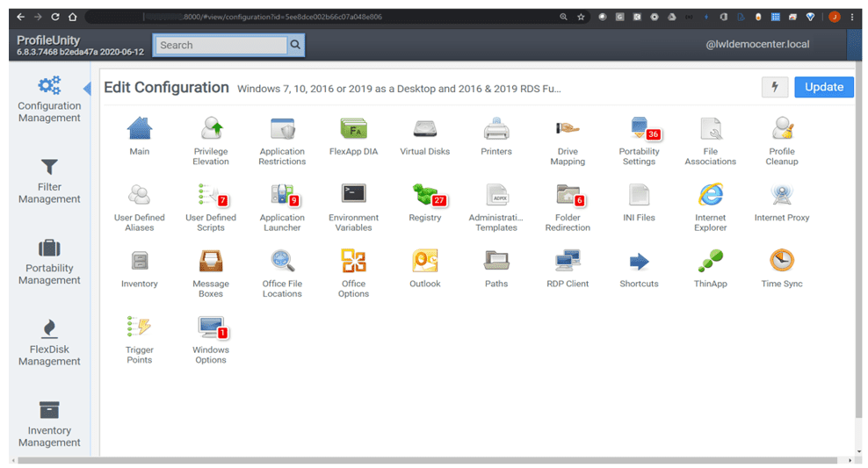Open Portability Settings with 36 badge
The height and width of the screenshot is (468, 868).
[x=639, y=130]
